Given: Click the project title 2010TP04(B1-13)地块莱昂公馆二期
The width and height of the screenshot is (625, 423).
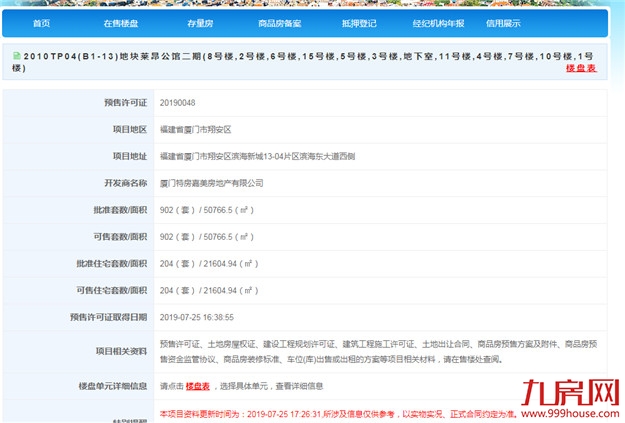Looking at the screenshot, I should point(113,56).
